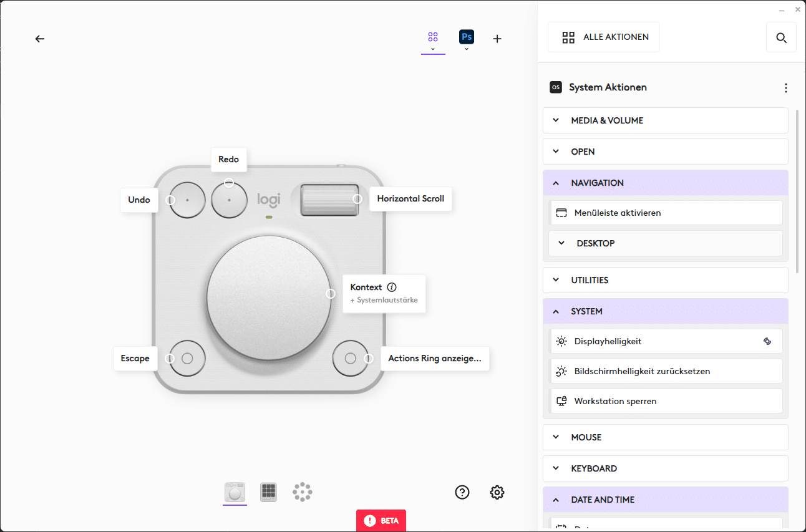Screen dimensions: 806x532
Task: Open the help question mark icon
Action: click(462, 492)
